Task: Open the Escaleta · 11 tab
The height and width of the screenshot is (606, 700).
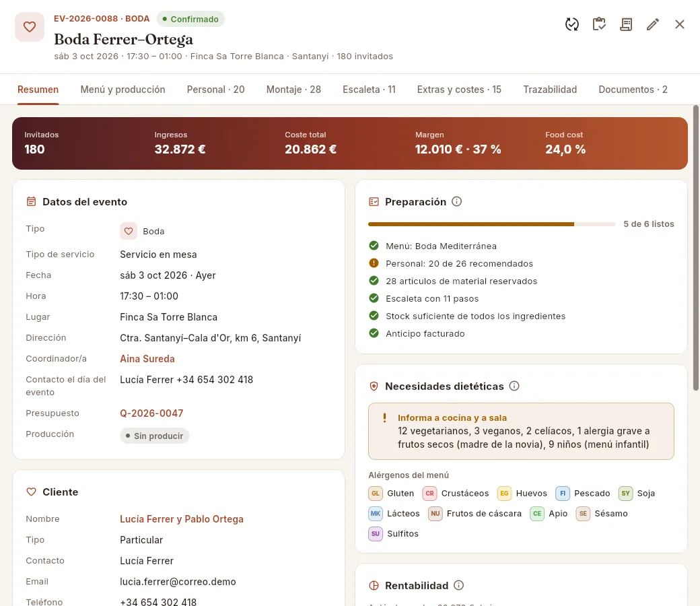Action: 370,90
